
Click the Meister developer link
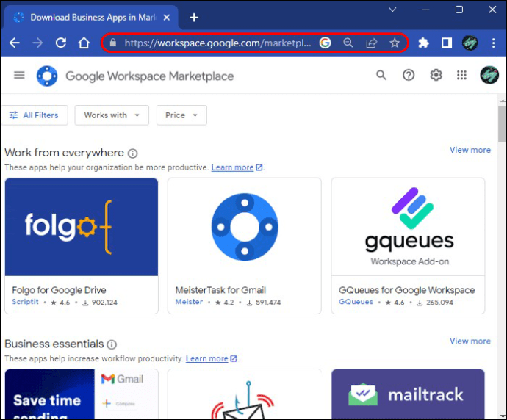pyautogui.click(x=189, y=302)
